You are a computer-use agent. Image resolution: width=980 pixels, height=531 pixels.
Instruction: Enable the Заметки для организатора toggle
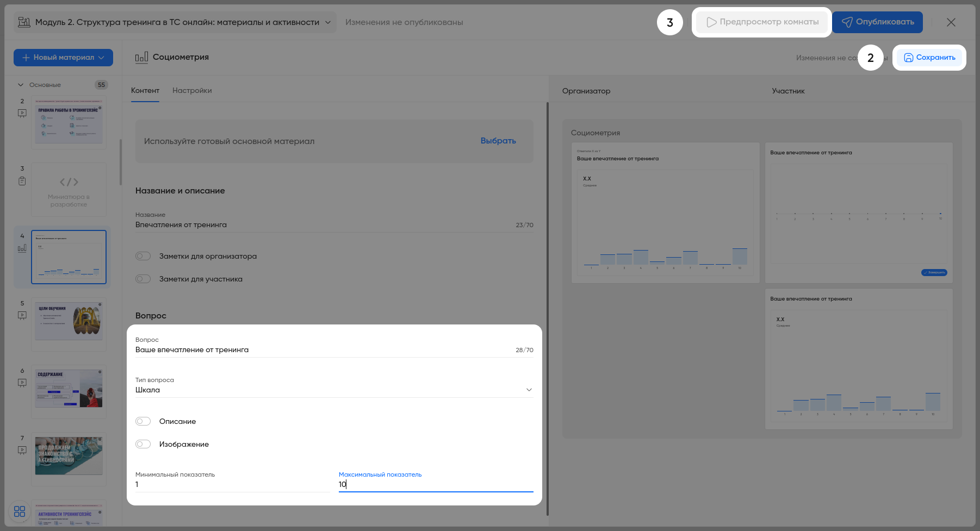pos(143,256)
